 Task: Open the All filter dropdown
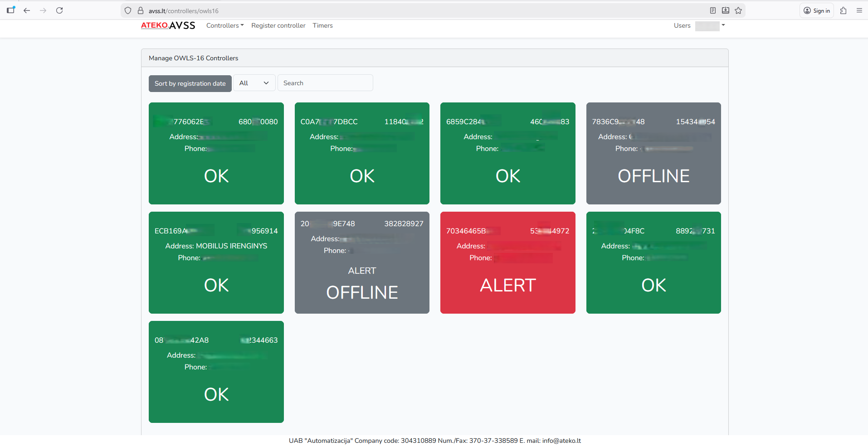tap(254, 83)
